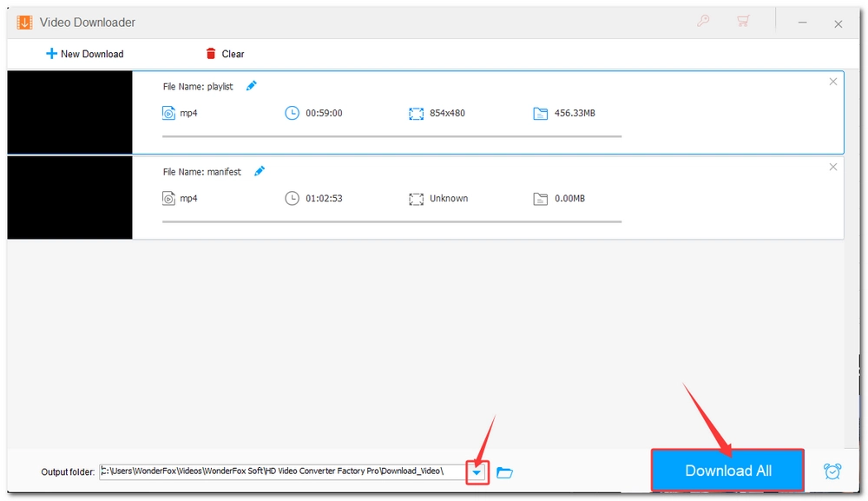Start downloads with Download All
The width and height of the screenshot is (868, 501).
click(x=727, y=471)
